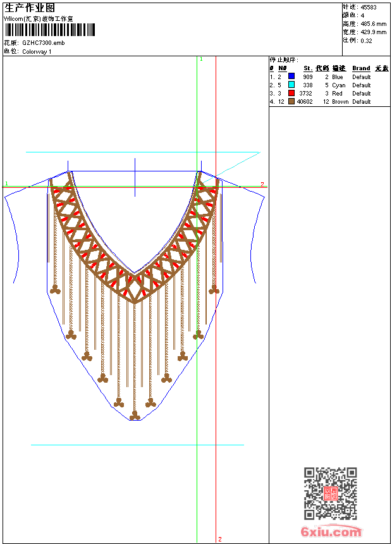
Task: Click the Colorway 1 label
Action: [x=37, y=51]
